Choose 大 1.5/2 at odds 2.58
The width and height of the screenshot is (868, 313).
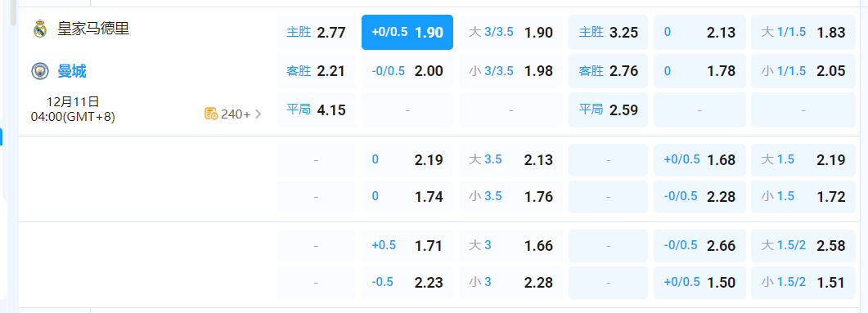803,245
